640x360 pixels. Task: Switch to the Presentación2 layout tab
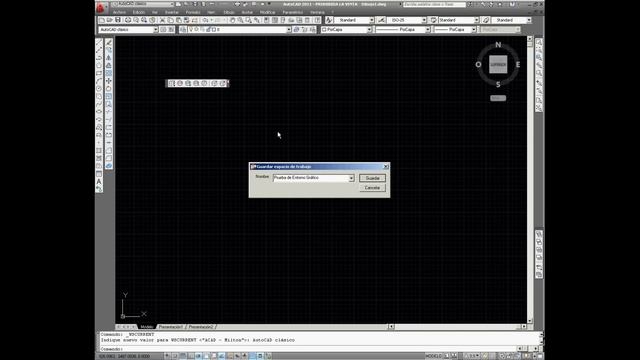coord(201,327)
